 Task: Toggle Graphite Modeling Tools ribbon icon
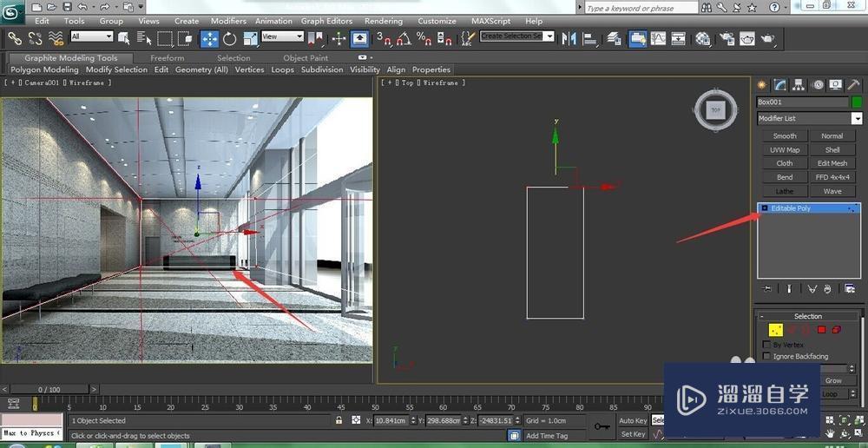[x=638, y=38]
